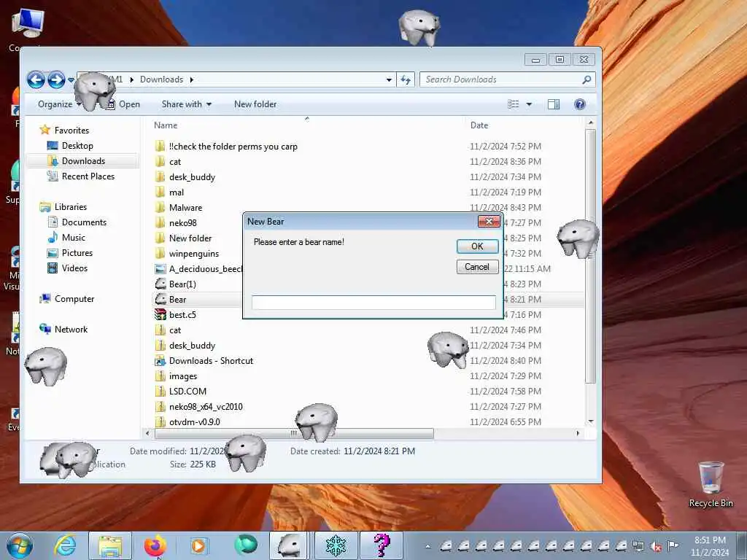747x560 pixels.
Task: Sort files by Name column
Action: pos(166,125)
